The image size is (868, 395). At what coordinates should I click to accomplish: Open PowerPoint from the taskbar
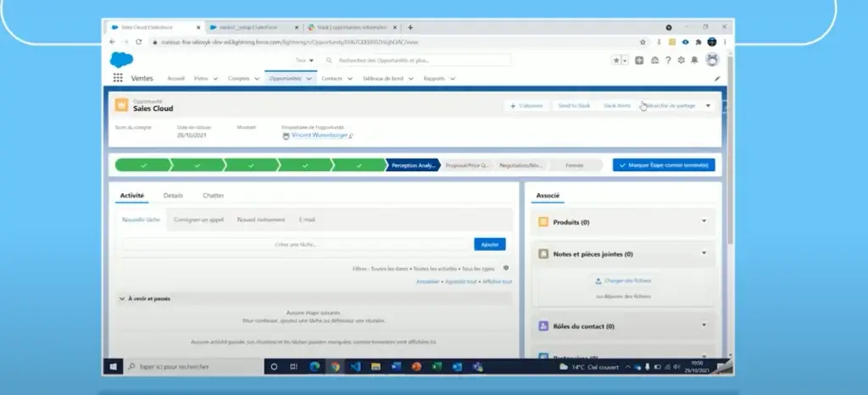click(416, 366)
